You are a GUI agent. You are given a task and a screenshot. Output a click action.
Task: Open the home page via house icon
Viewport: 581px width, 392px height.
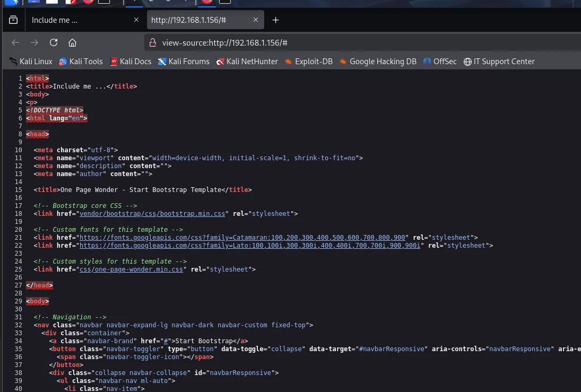coord(72,42)
